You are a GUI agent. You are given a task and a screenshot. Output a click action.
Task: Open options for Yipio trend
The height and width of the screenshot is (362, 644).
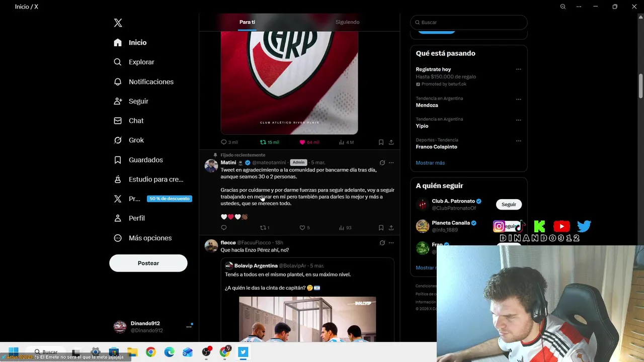(519, 120)
